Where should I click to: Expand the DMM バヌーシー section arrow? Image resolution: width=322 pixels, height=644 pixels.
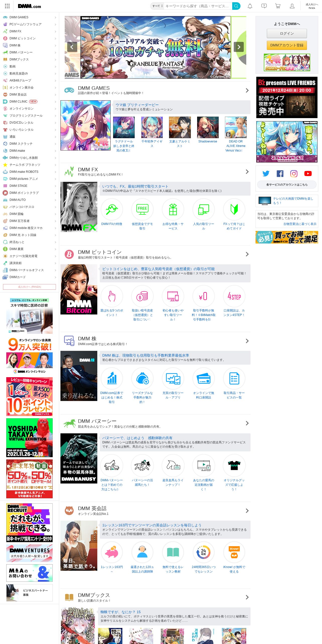pos(247,423)
